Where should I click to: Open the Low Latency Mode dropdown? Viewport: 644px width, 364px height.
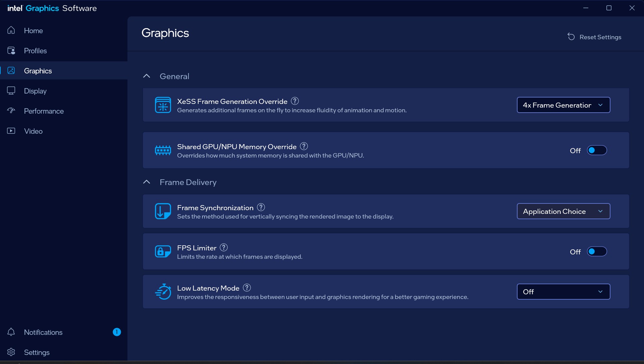click(x=563, y=292)
